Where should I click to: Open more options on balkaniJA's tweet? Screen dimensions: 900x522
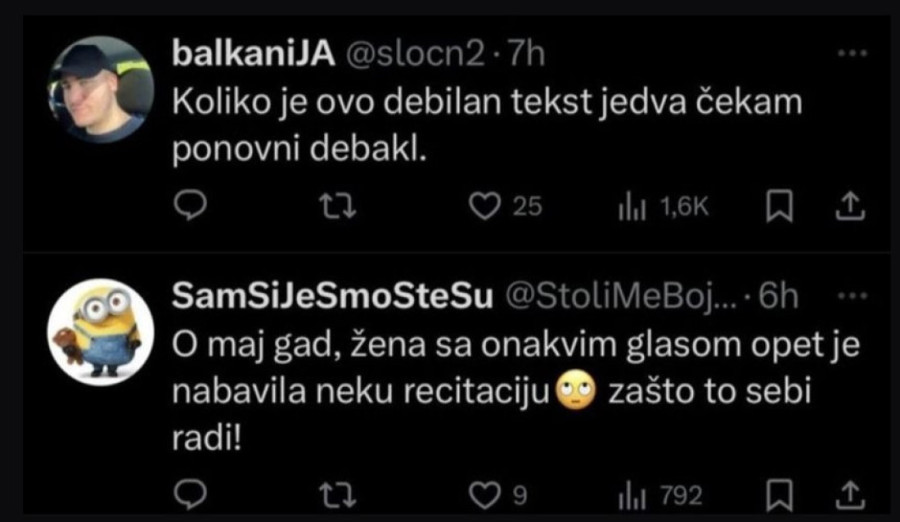pyautogui.click(x=851, y=53)
